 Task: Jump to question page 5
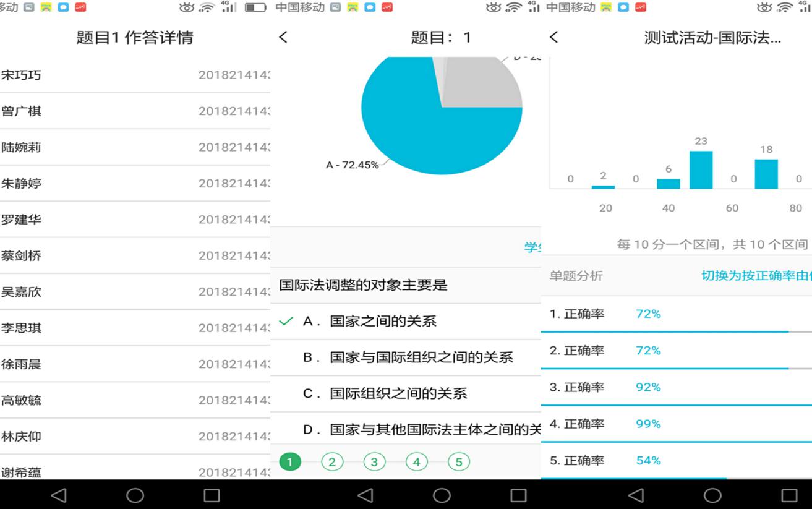tap(458, 462)
